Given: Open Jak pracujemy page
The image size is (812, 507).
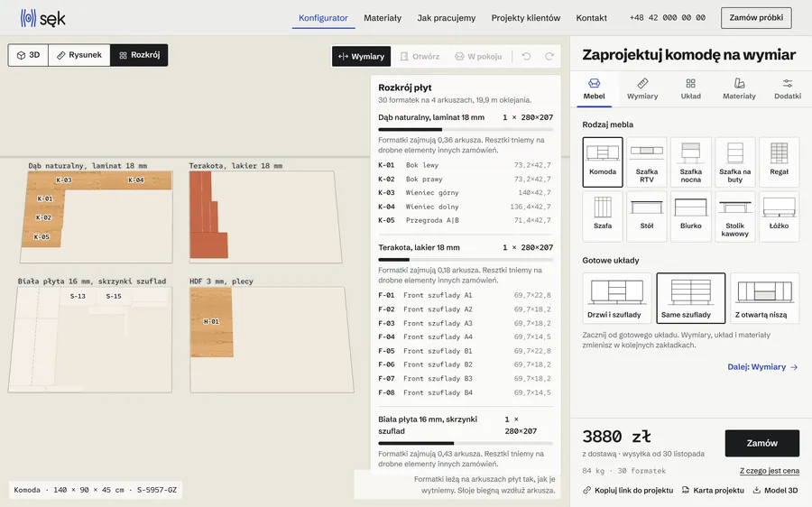Looking at the screenshot, I should pyautogui.click(x=447, y=18).
